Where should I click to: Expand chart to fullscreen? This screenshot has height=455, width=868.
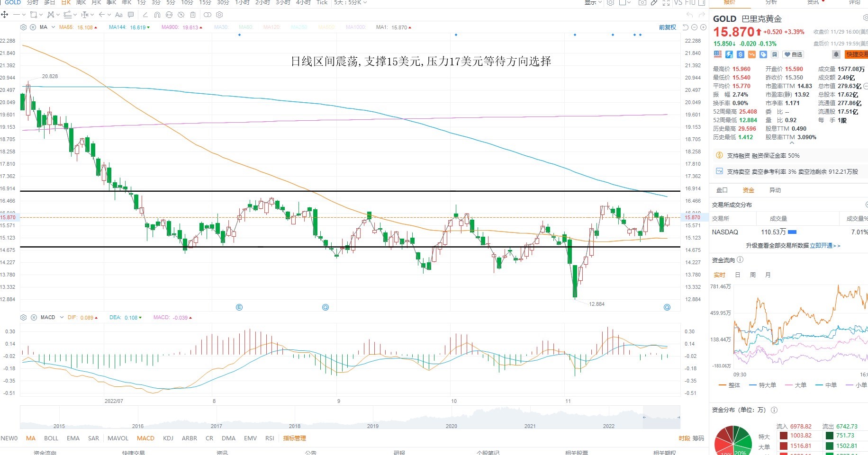coord(666,2)
